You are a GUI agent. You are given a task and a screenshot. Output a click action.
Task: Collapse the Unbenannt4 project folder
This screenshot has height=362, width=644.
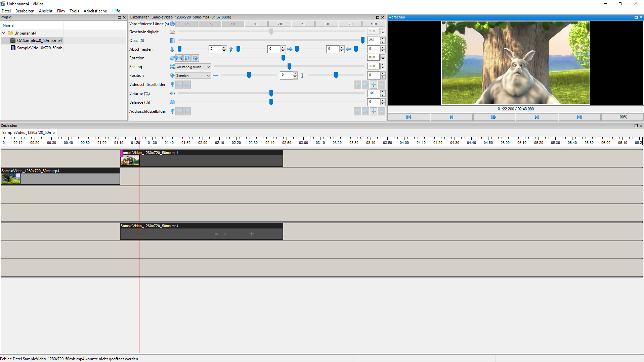(x=4, y=33)
